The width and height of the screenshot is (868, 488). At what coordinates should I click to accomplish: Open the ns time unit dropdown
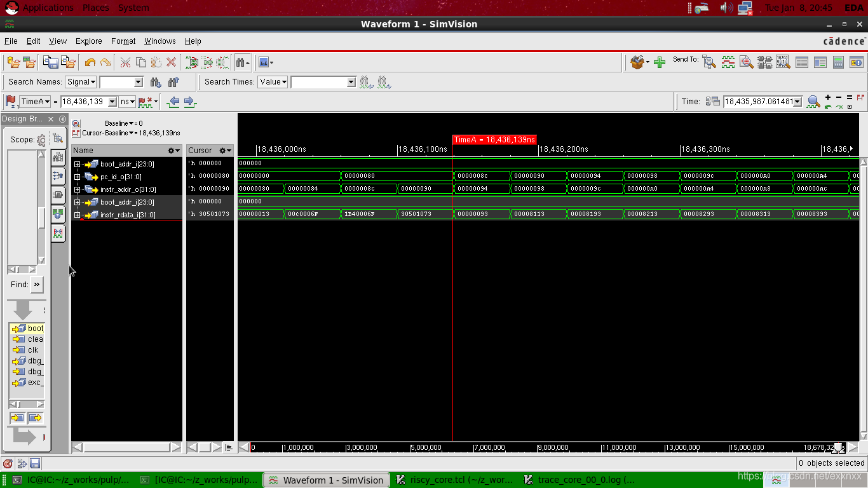tap(128, 102)
